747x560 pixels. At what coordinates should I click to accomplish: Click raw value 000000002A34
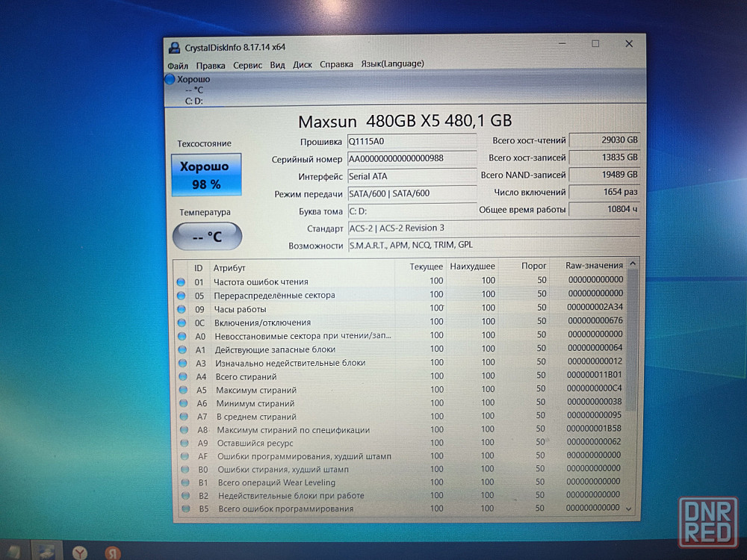595,307
